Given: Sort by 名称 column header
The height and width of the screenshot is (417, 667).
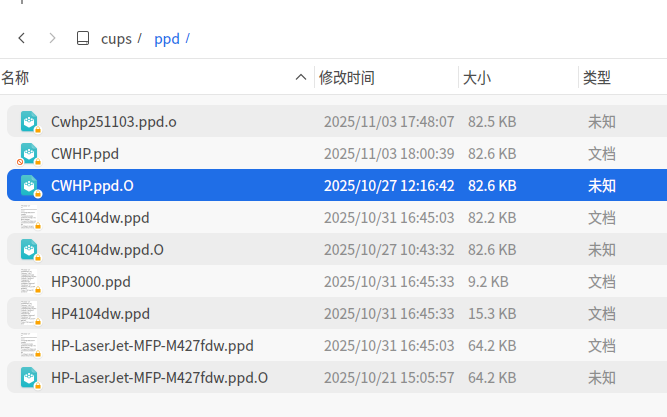Looking at the screenshot, I should [x=15, y=78].
